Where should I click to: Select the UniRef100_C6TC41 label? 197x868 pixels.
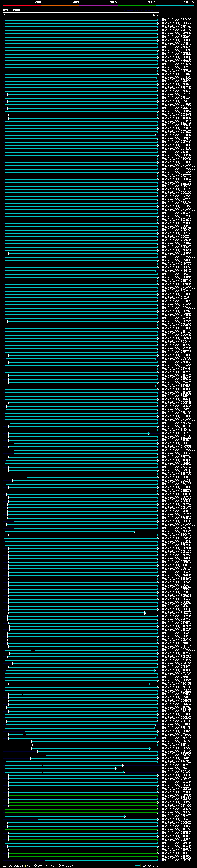pos(177,121)
